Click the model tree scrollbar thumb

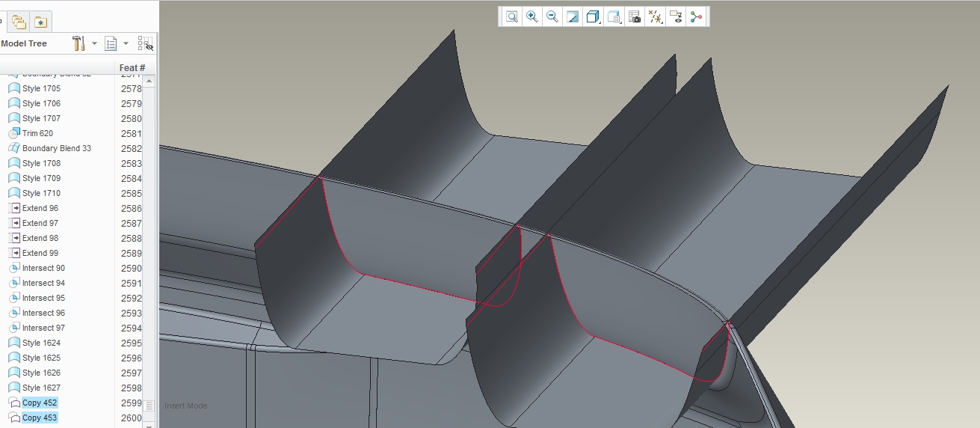click(150, 406)
